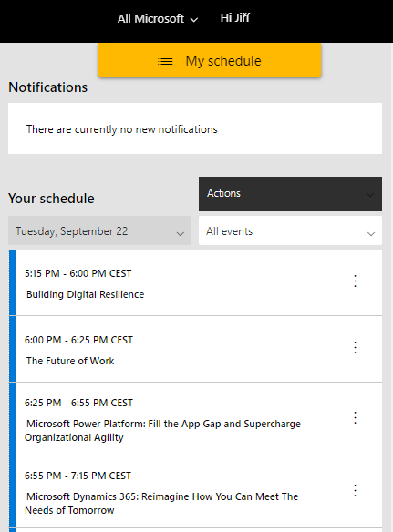This screenshot has width=393, height=532.
Task: Open the Building Digital Resilience session
Action: (86, 294)
